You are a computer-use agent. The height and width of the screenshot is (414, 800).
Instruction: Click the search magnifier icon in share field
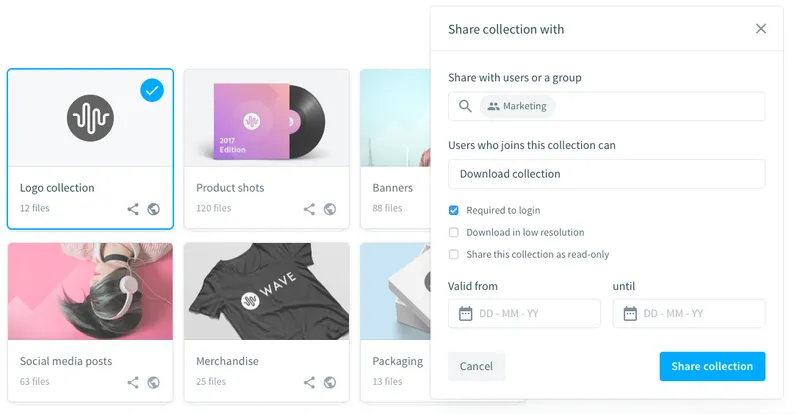[465, 106]
